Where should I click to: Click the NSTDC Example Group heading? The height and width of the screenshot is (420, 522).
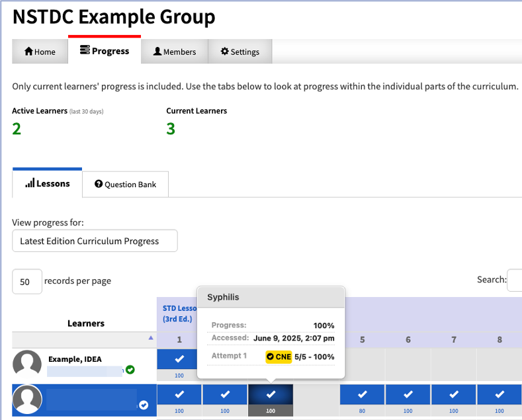point(114,17)
